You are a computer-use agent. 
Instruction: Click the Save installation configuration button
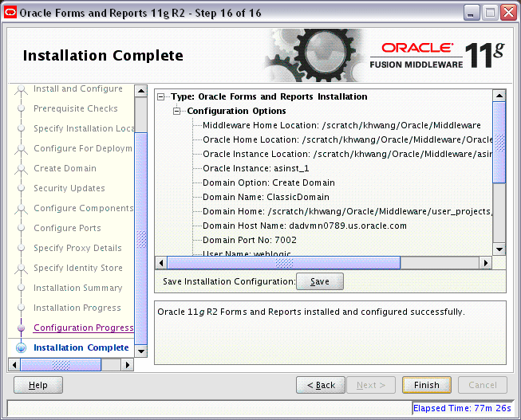click(320, 281)
